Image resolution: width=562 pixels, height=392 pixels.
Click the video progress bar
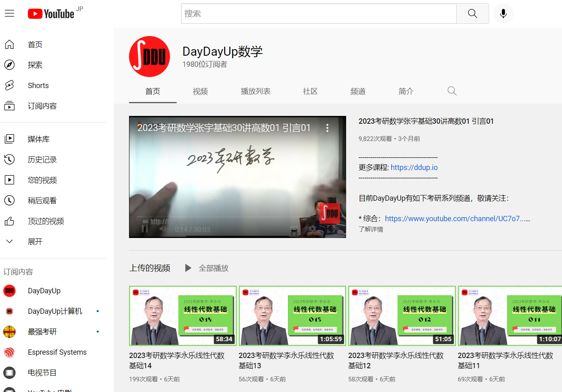[238, 217]
